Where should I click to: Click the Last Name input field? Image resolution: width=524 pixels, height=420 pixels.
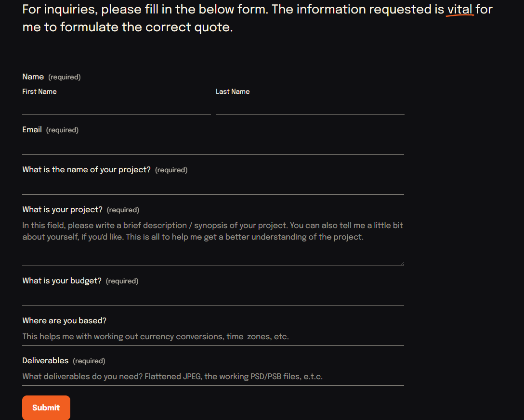tap(310, 106)
